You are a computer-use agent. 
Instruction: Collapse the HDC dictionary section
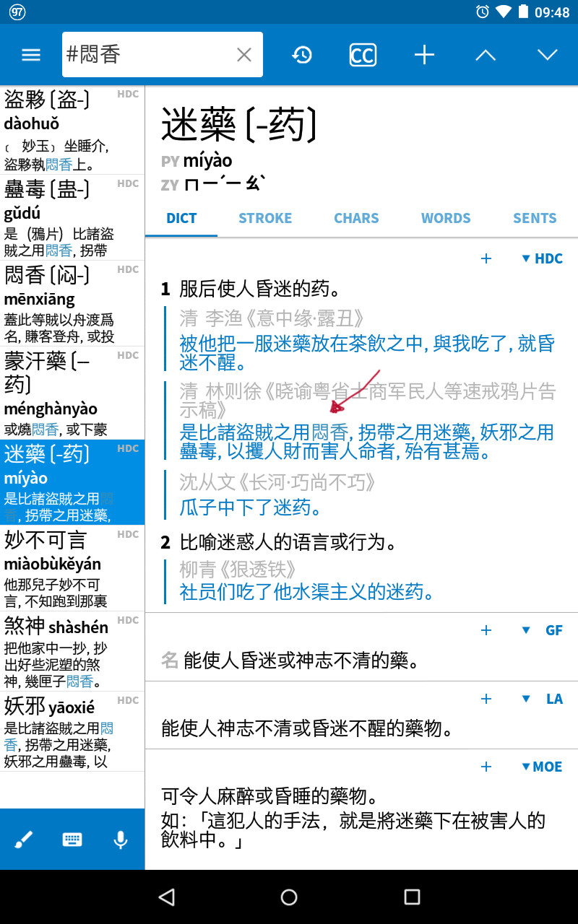click(541, 258)
